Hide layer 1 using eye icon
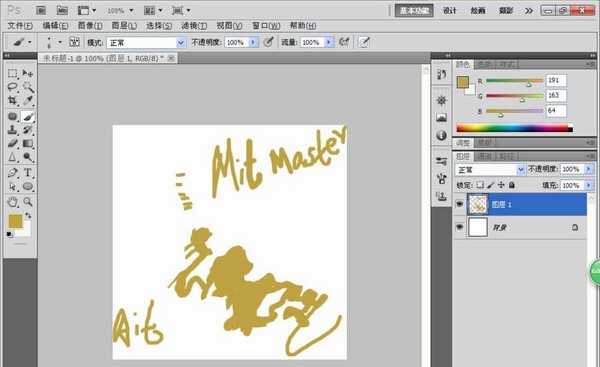The image size is (600, 367). pos(459,204)
